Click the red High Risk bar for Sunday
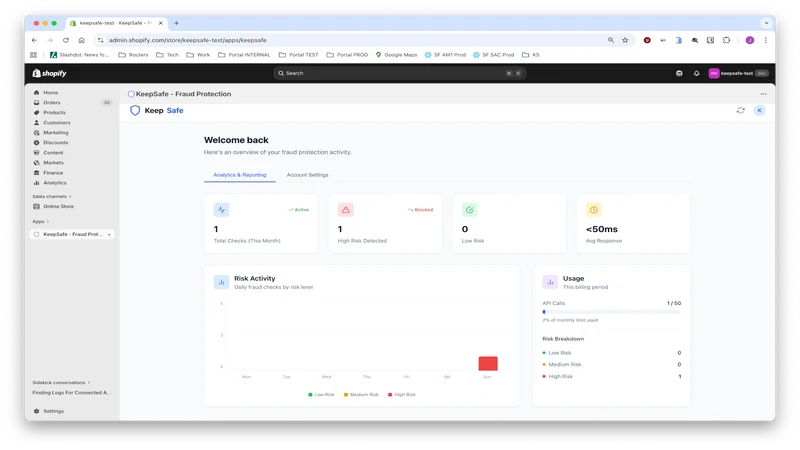 tap(488, 363)
